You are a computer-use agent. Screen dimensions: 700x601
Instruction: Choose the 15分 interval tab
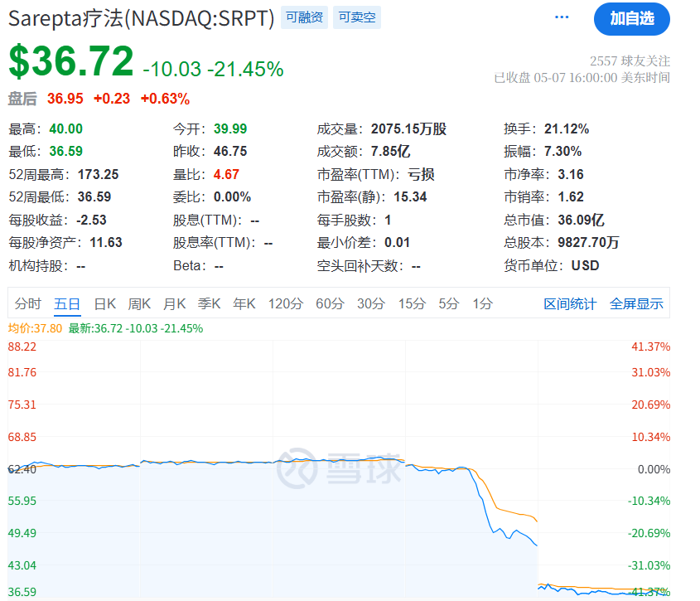tap(412, 304)
